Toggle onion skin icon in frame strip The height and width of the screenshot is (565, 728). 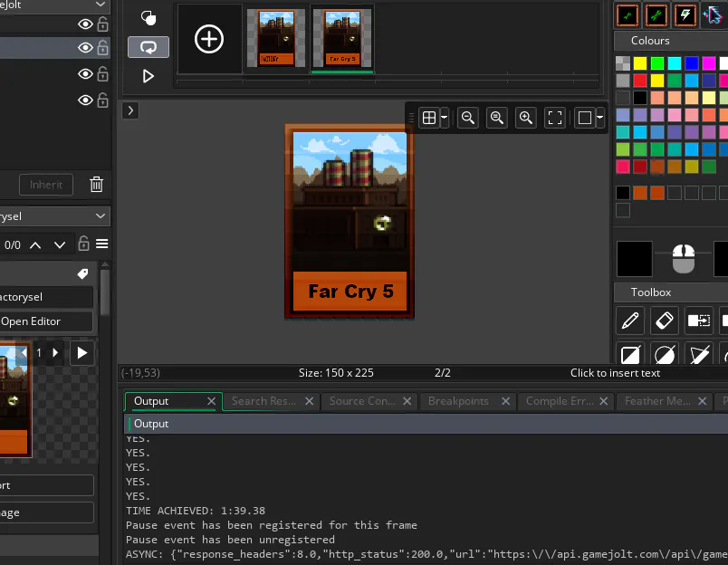click(148, 18)
